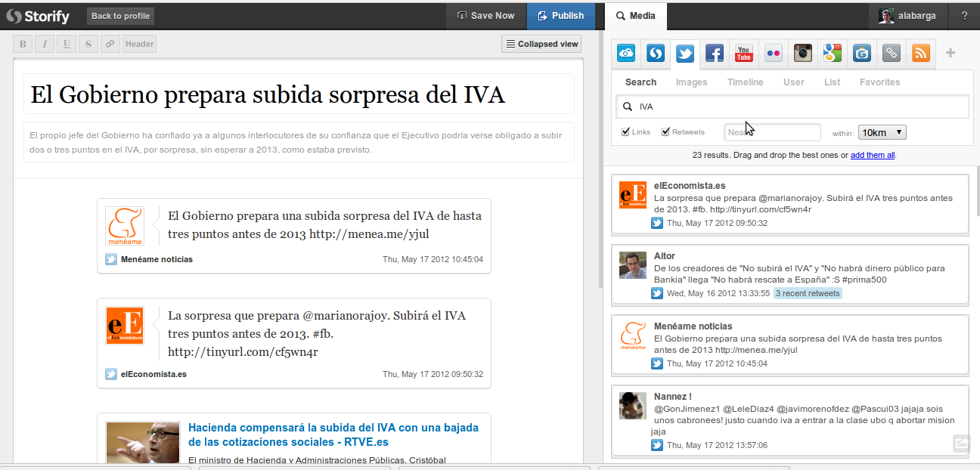Open the within 10km distance dropdown
980x470 pixels.
(x=882, y=132)
